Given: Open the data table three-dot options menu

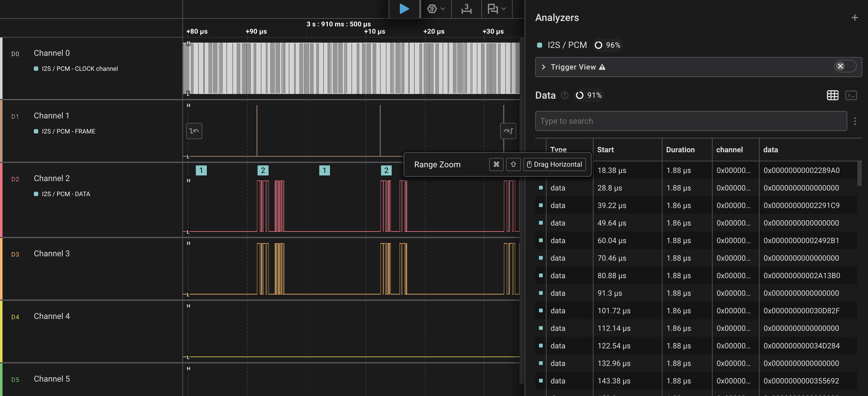Looking at the screenshot, I should click(855, 121).
